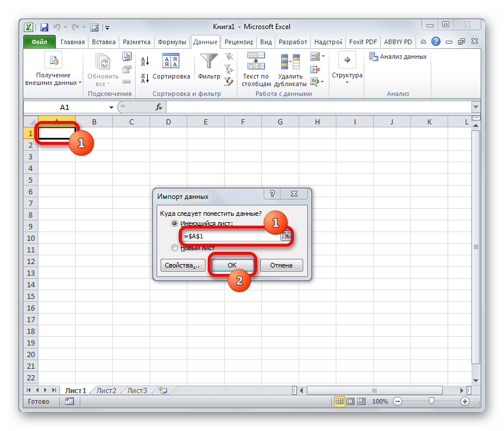Screen dimensions: 504x431
Task: Select the 'Новый лист' radio button
Action: point(174,248)
